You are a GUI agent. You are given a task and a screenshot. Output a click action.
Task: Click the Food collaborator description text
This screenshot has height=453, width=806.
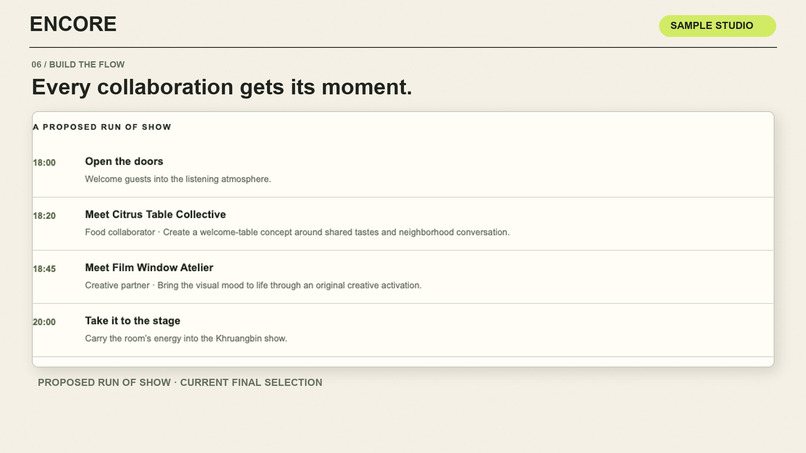point(297,232)
